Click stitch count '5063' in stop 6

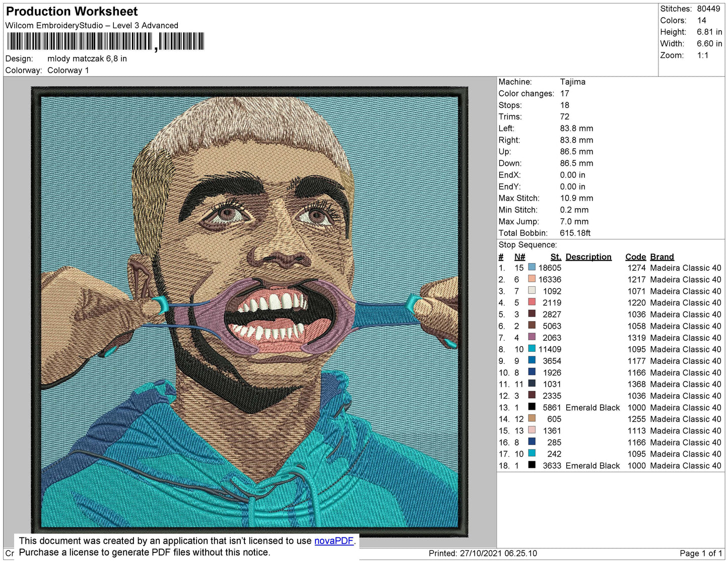[552, 326]
